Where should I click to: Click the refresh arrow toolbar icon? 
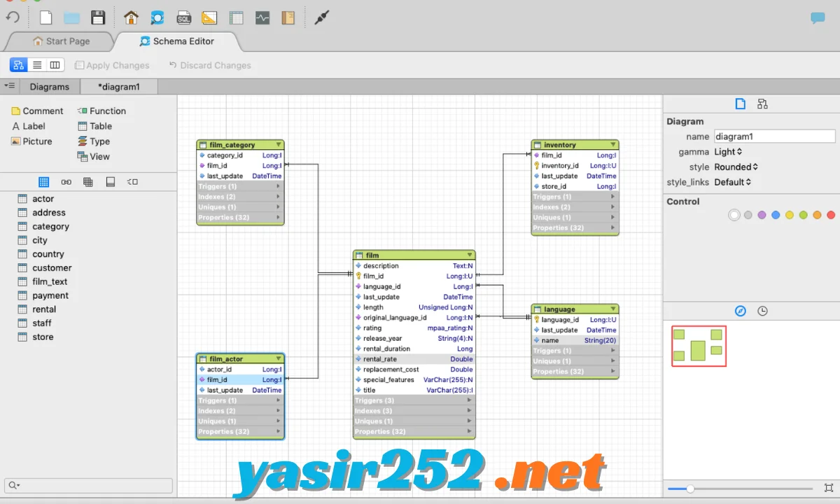13,17
